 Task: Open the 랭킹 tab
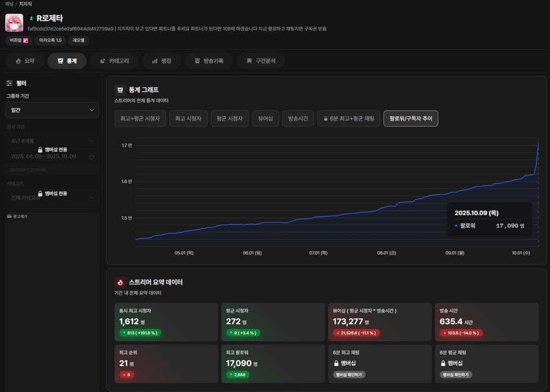pyautogui.click(x=161, y=61)
